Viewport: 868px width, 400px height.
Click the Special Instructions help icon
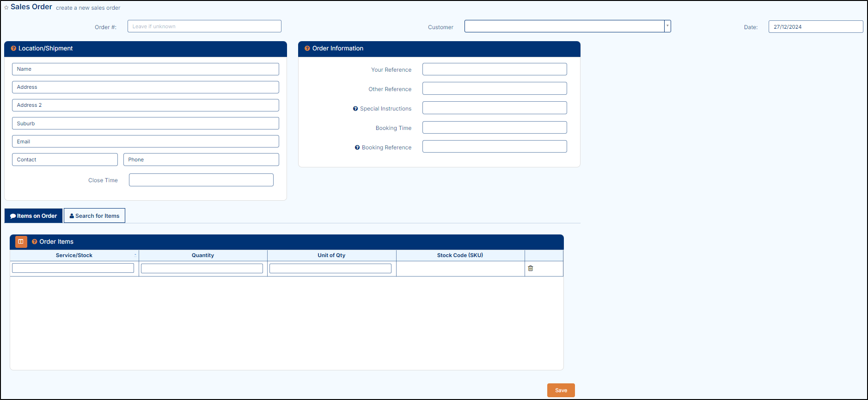pos(355,109)
